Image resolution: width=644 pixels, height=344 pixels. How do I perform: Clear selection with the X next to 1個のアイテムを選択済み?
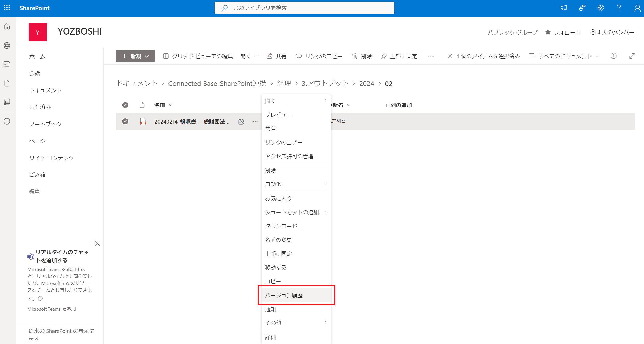(x=450, y=56)
